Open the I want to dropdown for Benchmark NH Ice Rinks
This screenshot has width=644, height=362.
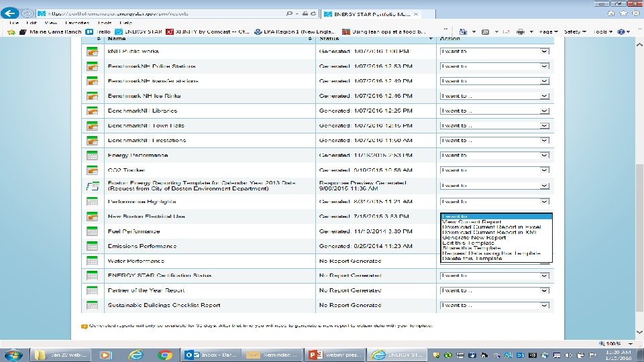pos(494,96)
